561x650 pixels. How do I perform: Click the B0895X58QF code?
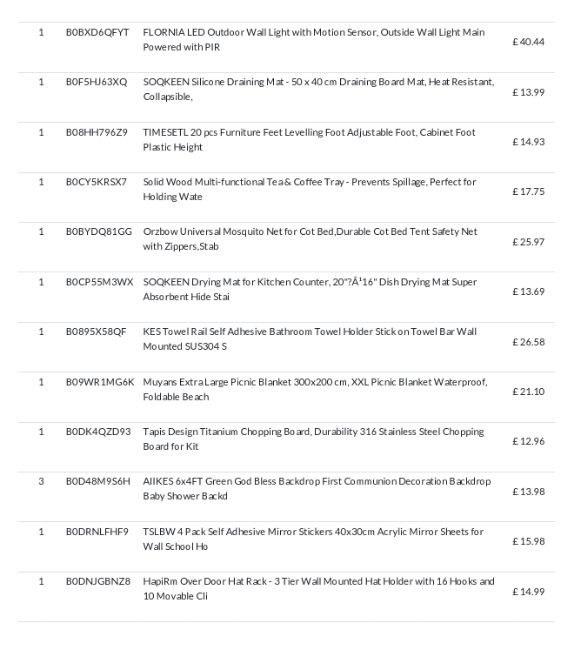96,332
